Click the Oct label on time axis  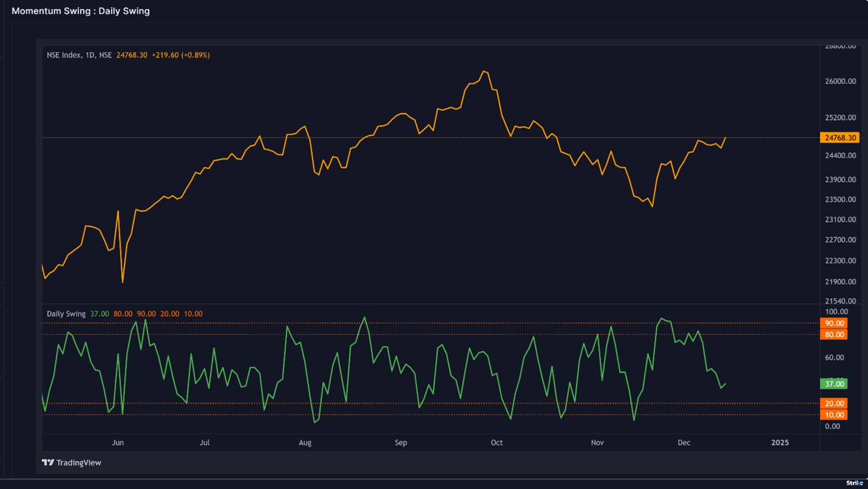(497, 443)
